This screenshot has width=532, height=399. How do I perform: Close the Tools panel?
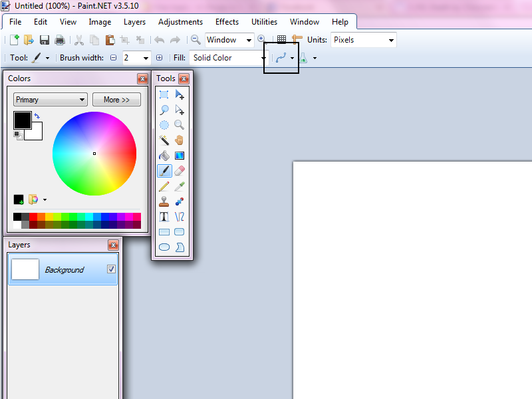pos(184,79)
